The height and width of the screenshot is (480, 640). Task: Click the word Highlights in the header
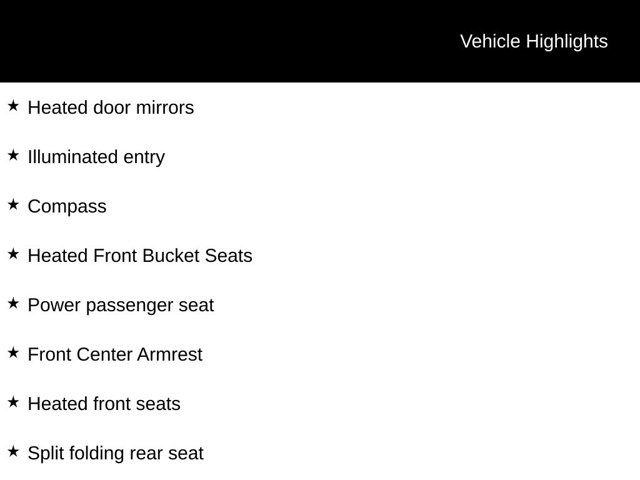[x=567, y=42]
